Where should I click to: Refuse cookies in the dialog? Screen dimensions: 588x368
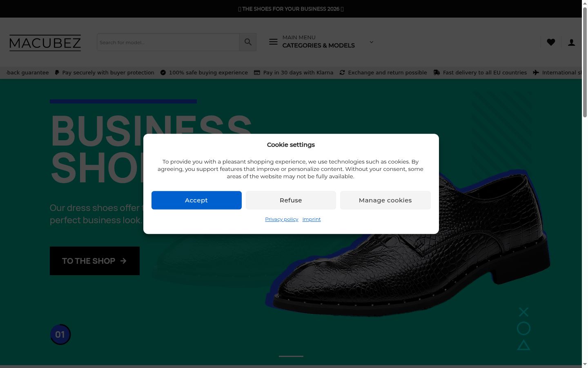point(291,200)
